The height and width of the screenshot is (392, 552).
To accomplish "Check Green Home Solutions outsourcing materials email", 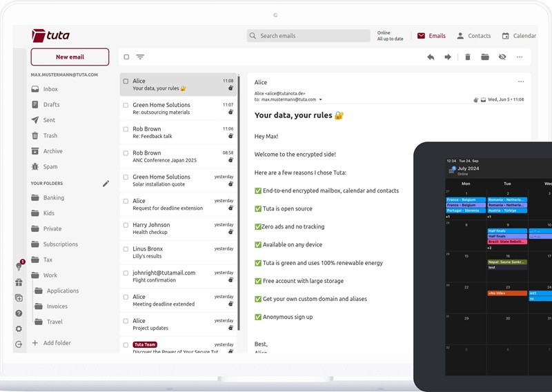I will click(x=126, y=106).
